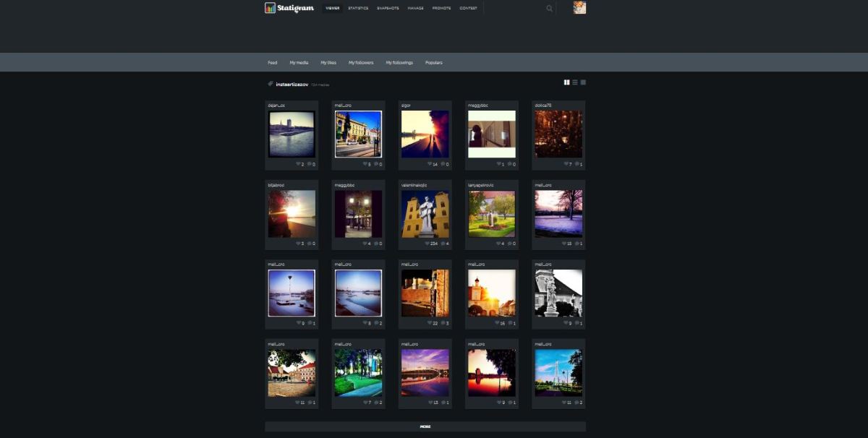Image resolution: width=868 pixels, height=438 pixels.
Task: Load more photos with the More button
Action: pyautogui.click(x=425, y=426)
